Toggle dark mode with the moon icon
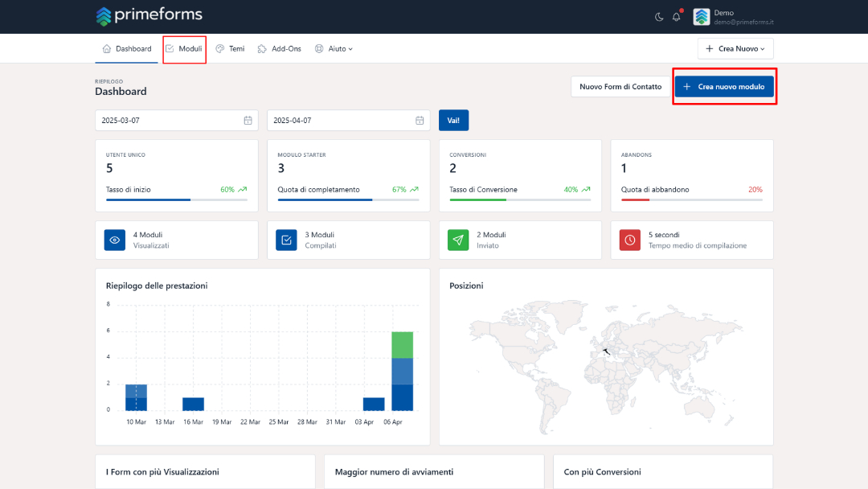 tap(659, 17)
